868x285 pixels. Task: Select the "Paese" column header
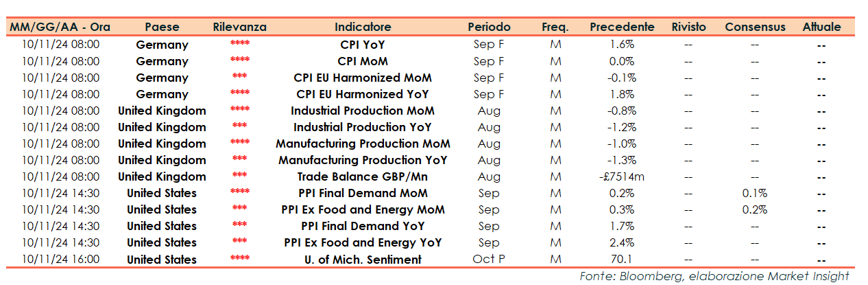coord(162,27)
